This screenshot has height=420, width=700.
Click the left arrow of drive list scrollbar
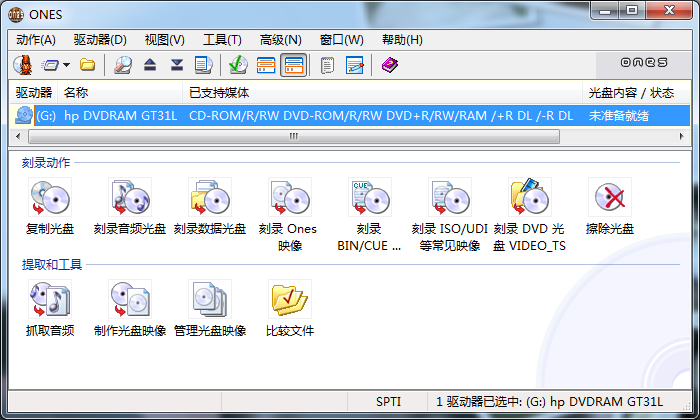point(18,136)
